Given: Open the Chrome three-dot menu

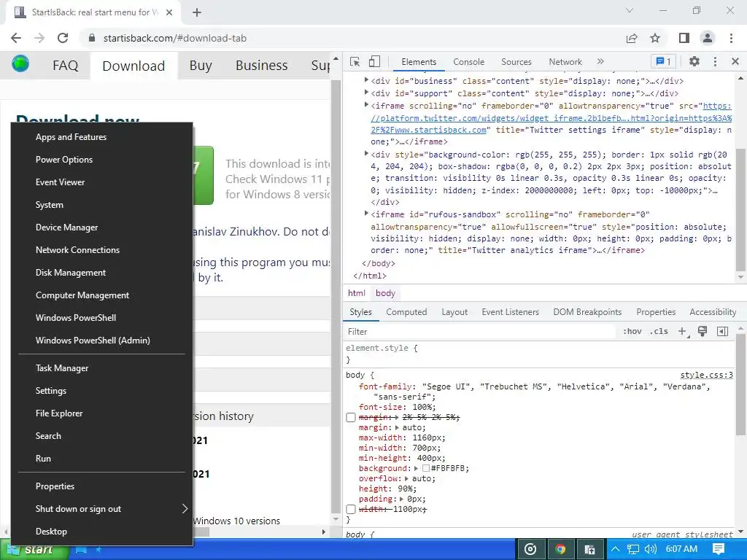Looking at the screenshot, I should pos(731,38).
